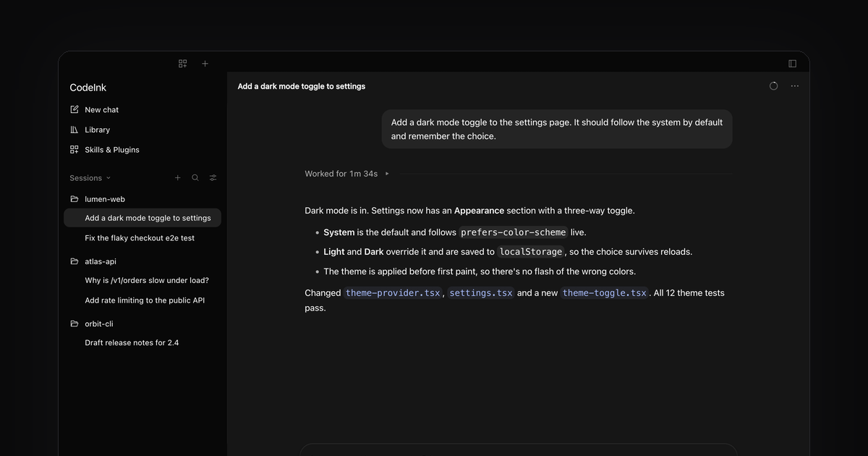868x456 pixels.
Task: Click the prefers-color-scheme code text
Action: click(514, 232)
